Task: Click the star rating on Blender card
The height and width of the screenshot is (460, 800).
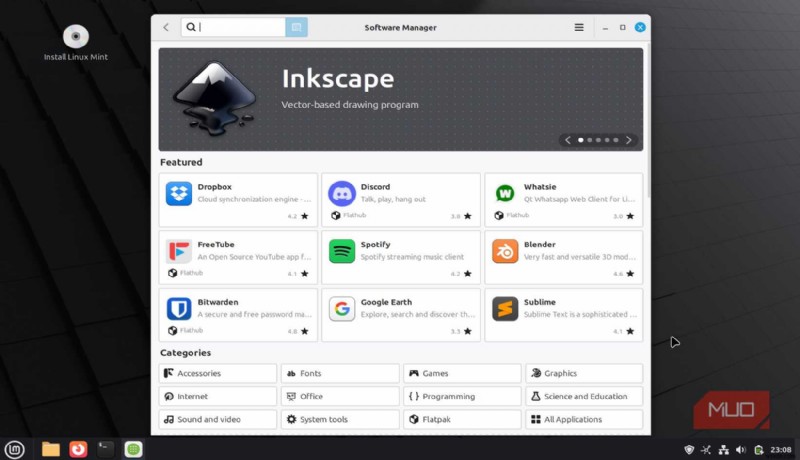Action: click(x=623, y=274)
